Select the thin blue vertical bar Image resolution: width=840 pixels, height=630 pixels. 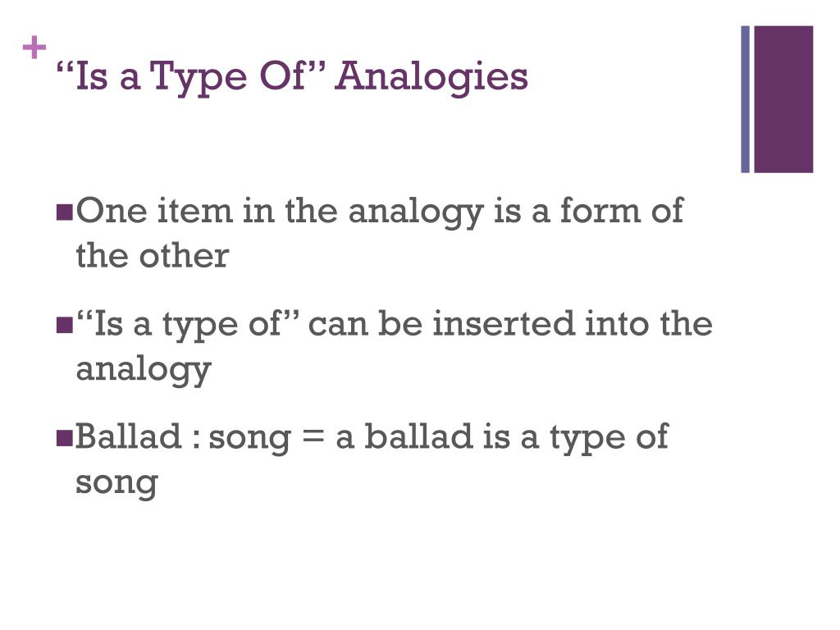[x=745, y=99]
